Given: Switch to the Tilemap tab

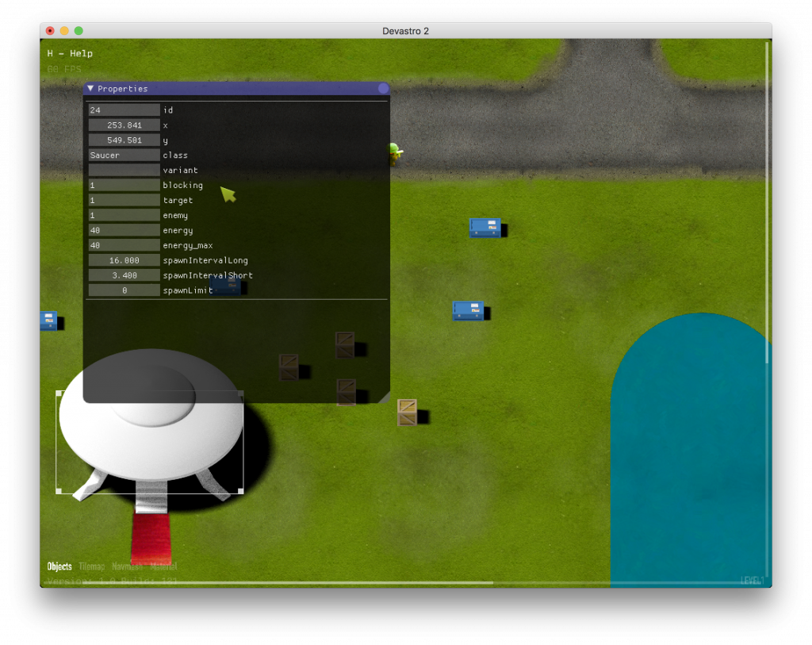Looking at the screenshot, I should tap(92, 566).
